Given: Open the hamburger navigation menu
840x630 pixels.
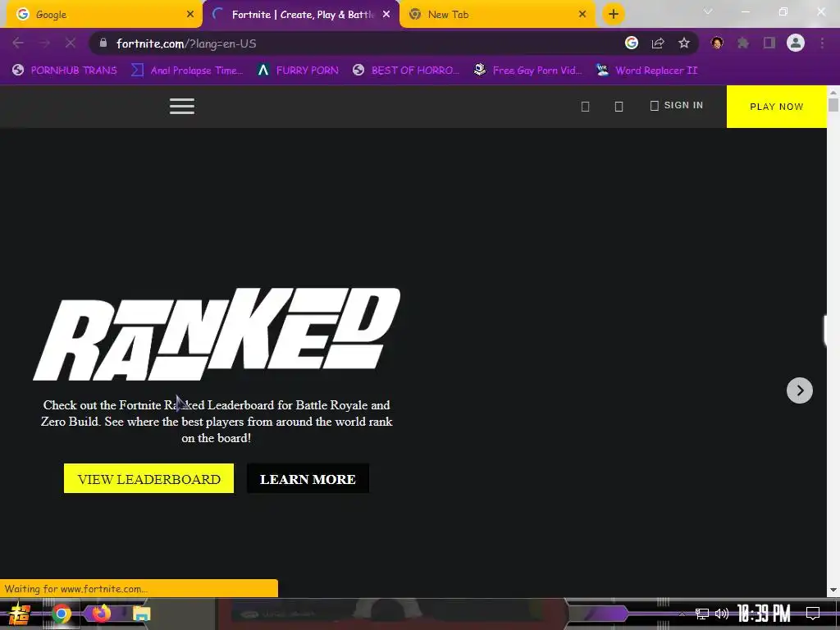Looking at the screenshot, I should [181, 106].
